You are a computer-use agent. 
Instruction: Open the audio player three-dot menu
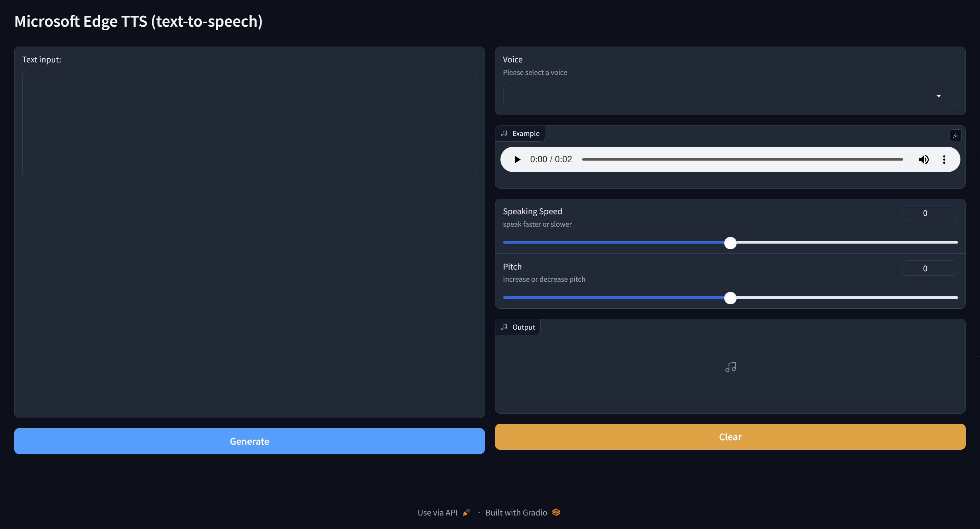point(944,159)
